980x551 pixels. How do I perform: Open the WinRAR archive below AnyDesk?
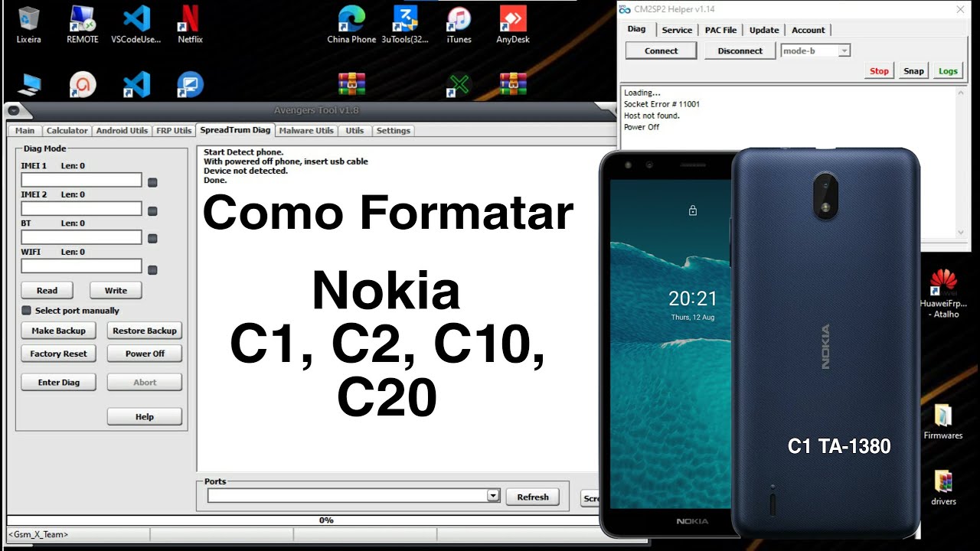(512, 84)
